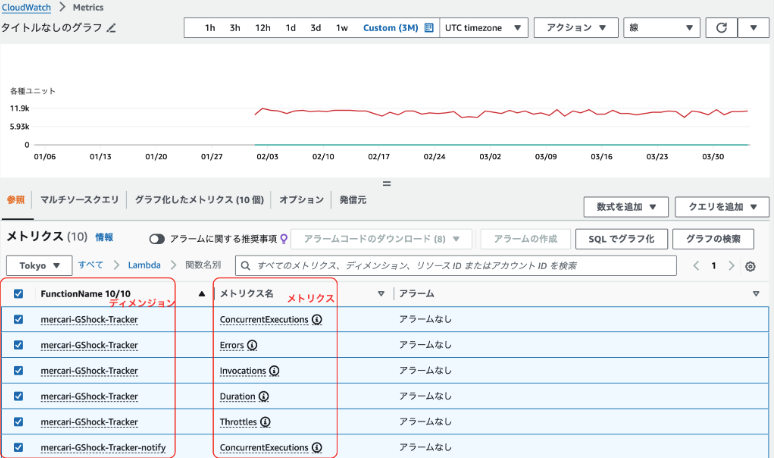774x458 pixels.
Task: Show info for Throttles metric
Action: pyautogui.click(x=265, y=422)
